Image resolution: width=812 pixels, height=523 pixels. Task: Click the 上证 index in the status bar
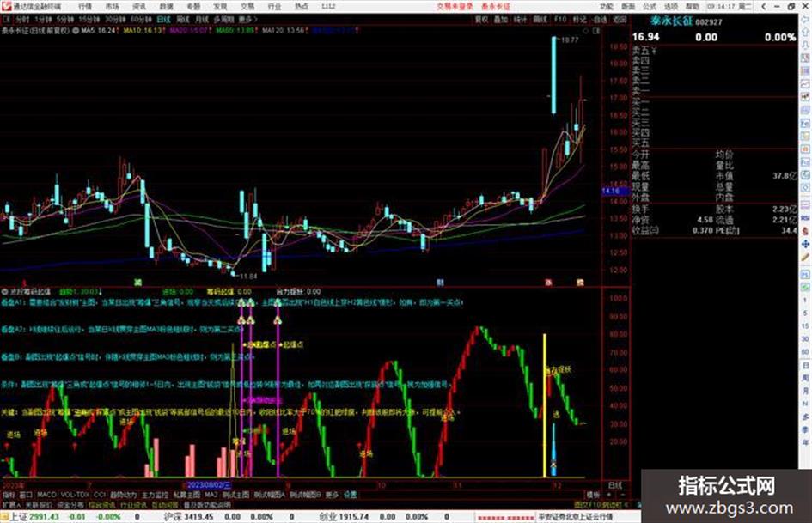(18, 517)
